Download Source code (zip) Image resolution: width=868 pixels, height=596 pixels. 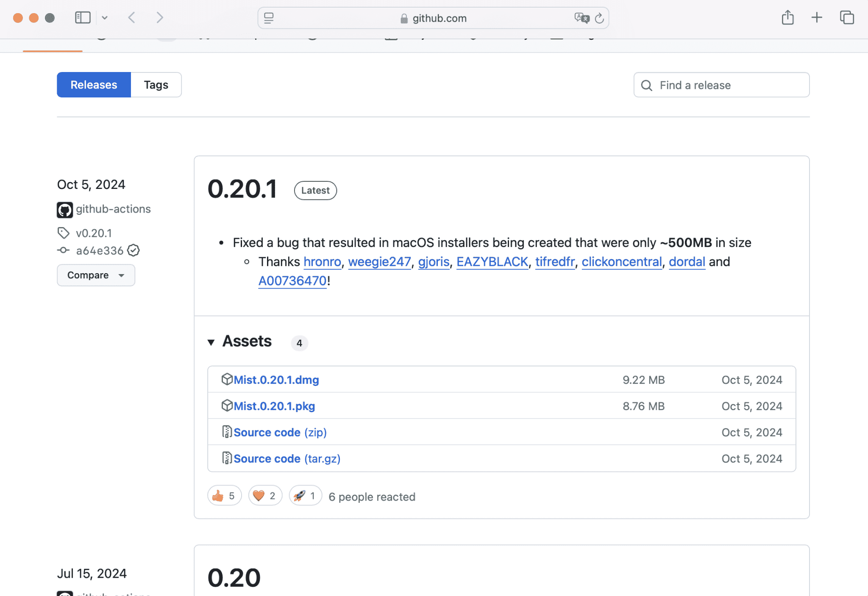click(280, 432)
